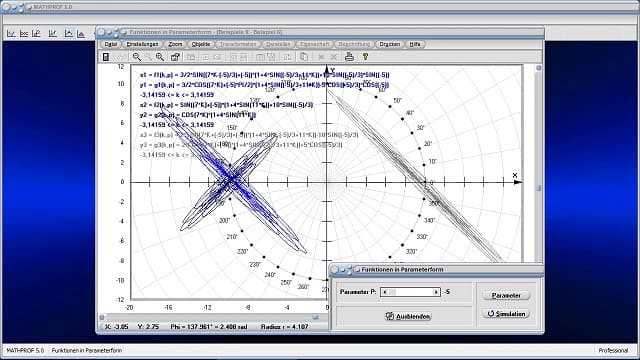Click the greyed x3 = f3(k,p) equation text
Image resolution: width=640 pixels, height=360 pixels.
(x=249, y=135)
